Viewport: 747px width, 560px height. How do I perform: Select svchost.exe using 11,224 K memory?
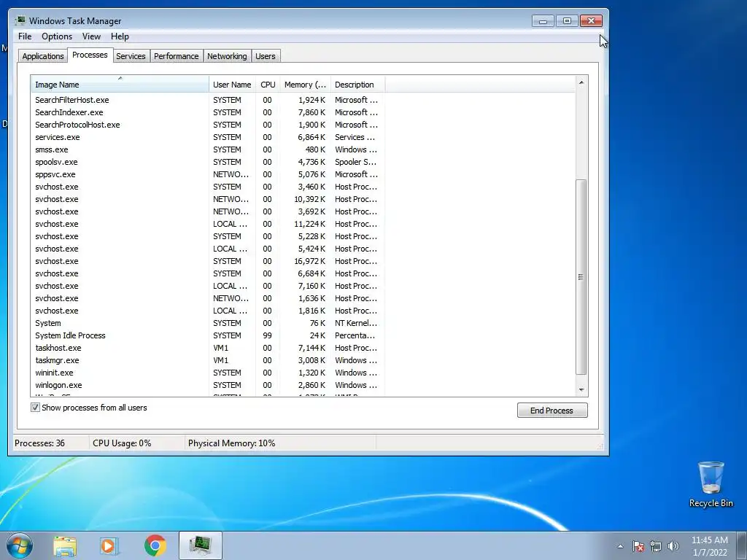click(x=208, y=224)
